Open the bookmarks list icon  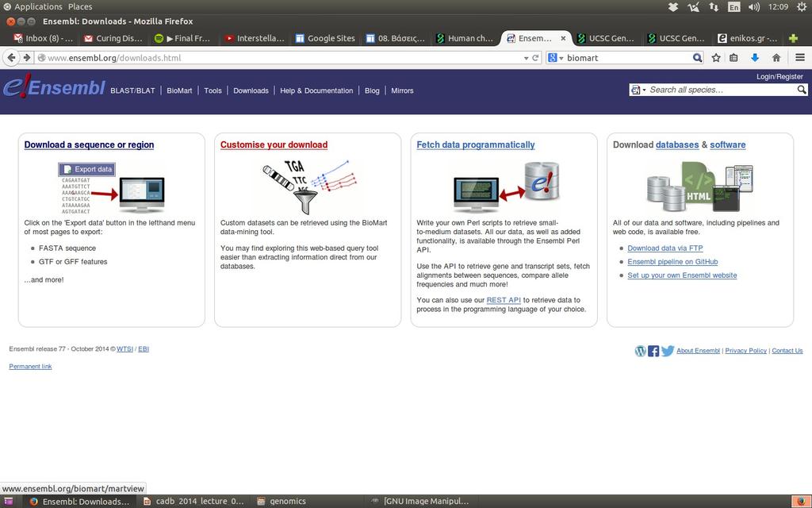(733, 57)
